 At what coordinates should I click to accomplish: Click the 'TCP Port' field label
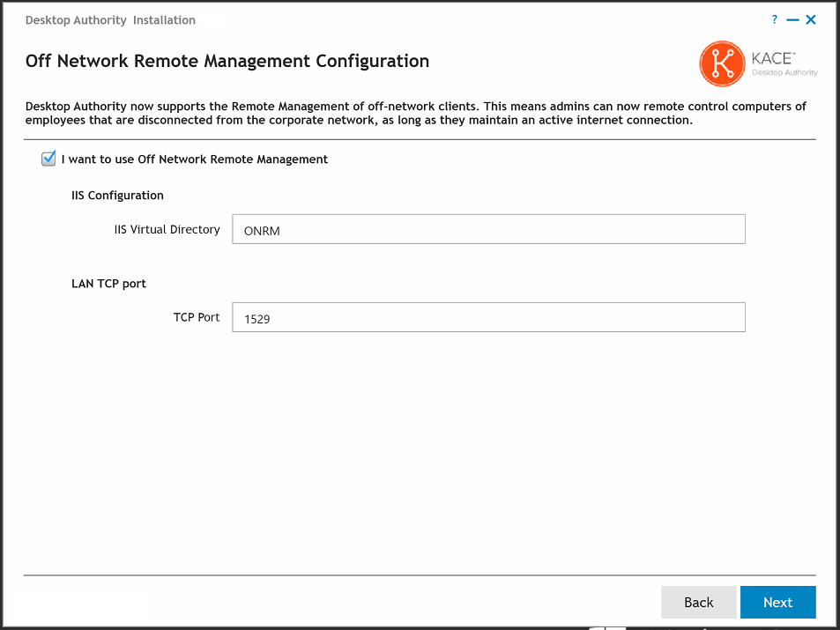(196, 317)
